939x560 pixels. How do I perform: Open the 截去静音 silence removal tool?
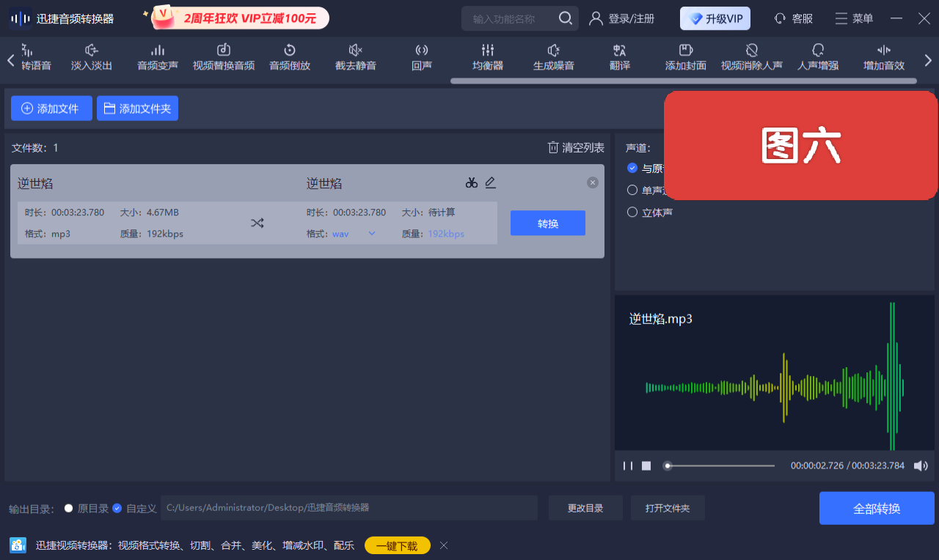[x=355, y=56]
